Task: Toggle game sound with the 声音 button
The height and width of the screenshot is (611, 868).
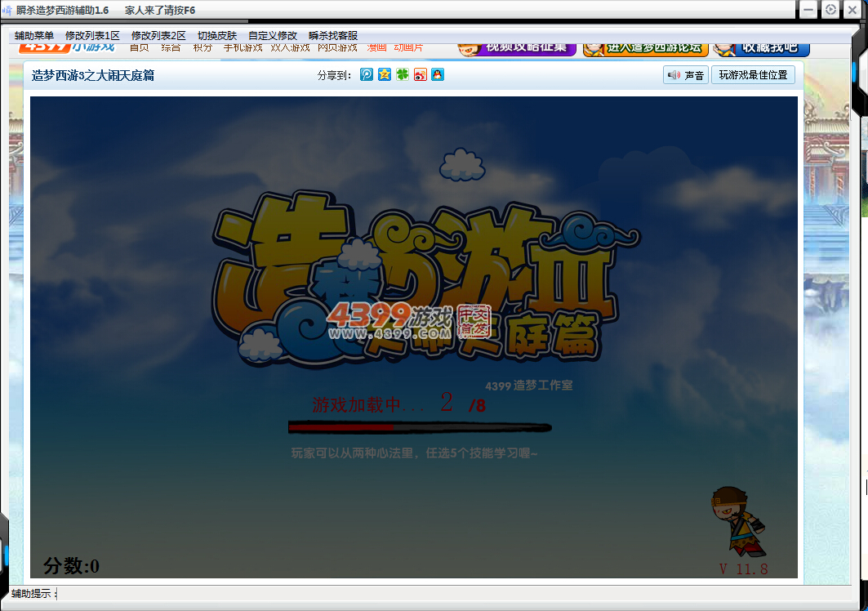Action: pos(686,75)
